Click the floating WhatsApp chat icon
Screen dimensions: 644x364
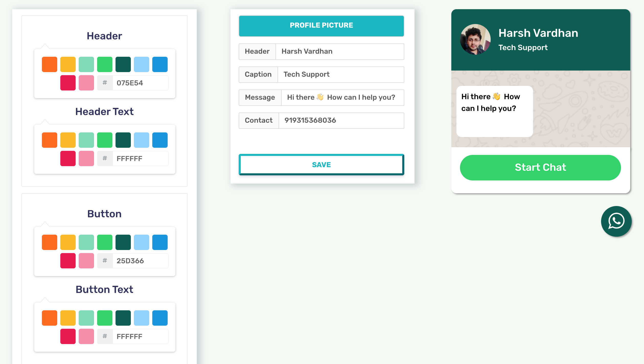616,221
